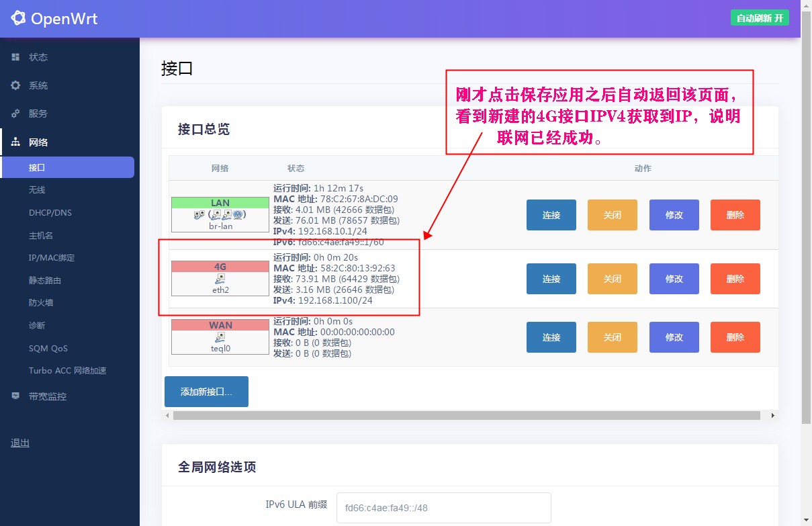Click the 4G MAC 地址 58:2C:80:13:92:63
This screenshot has width=812, height=526.
(334, 268)
